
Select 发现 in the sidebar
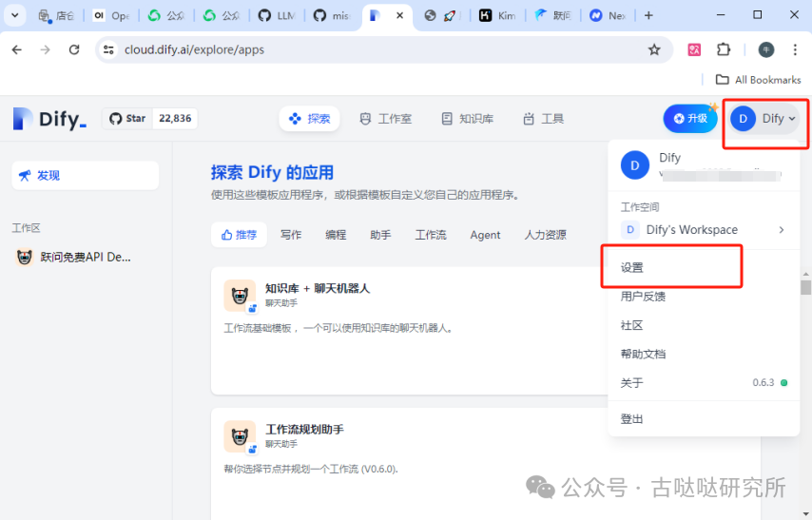[85, 176]
